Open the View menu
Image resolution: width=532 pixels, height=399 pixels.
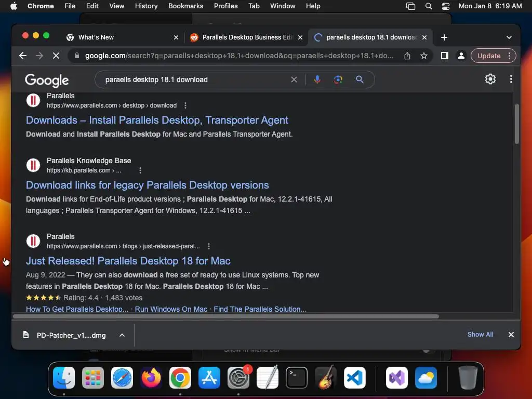point(117,6)
